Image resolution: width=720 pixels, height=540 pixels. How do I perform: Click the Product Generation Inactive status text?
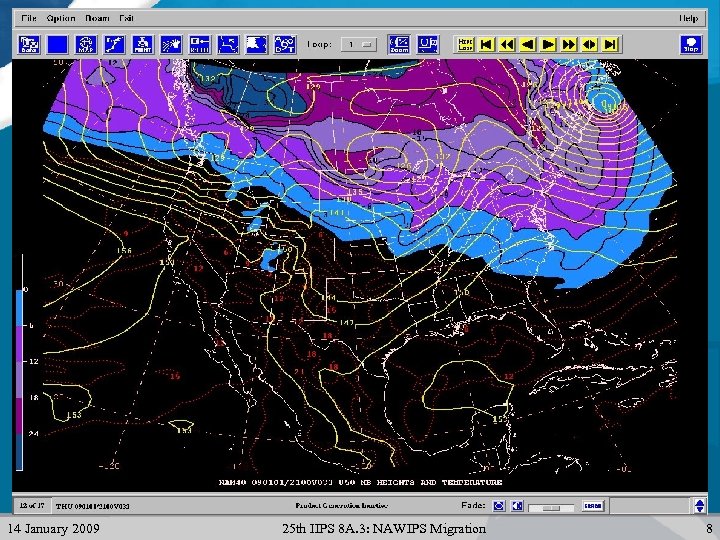coord(341,506)
